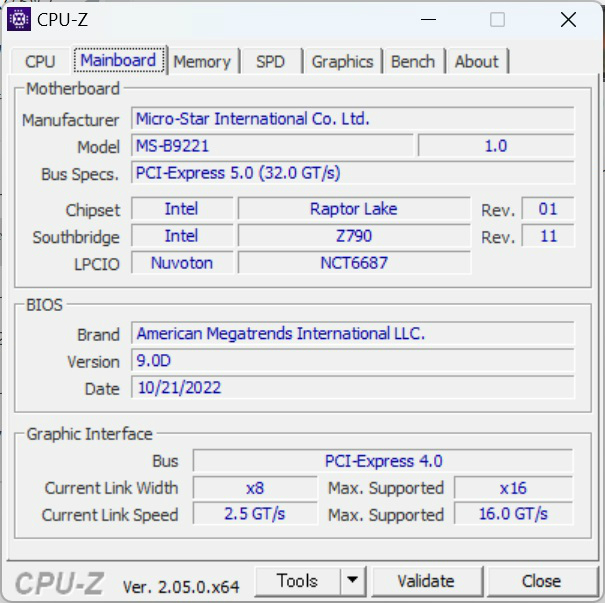This screenshot has width=605, height=603.
Task: Close CPU-Z with the title bar X
Action: [568, 19]
